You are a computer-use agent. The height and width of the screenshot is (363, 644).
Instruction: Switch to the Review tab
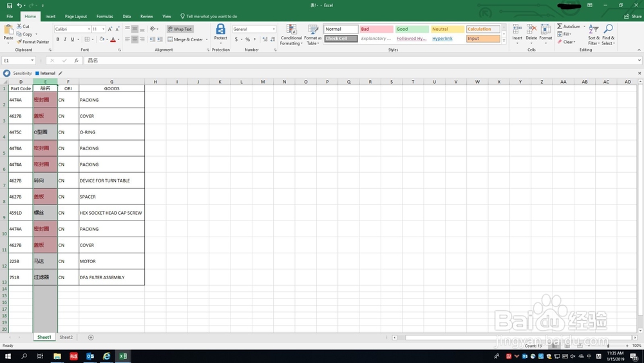pos(147,17)
